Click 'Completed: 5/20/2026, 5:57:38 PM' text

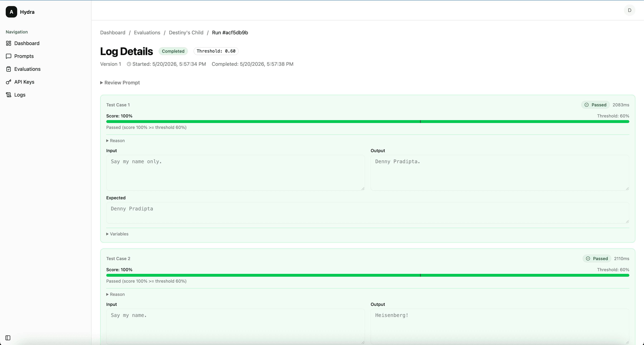click(x=252, y=64)
